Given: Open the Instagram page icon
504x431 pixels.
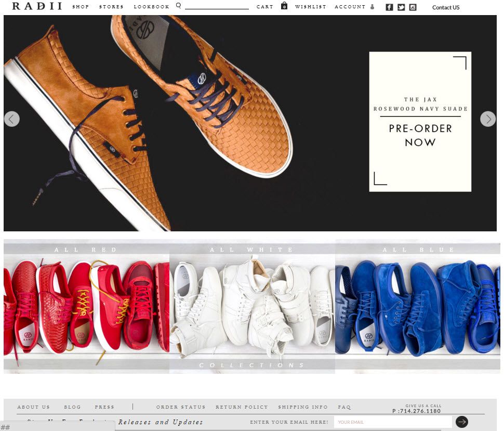Looking at the screenshot, I should (413, 7).
